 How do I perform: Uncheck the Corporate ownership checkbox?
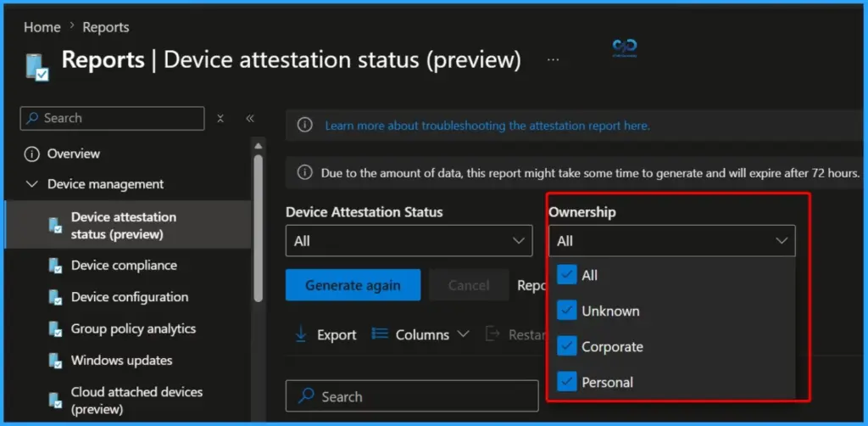(567, 346)
